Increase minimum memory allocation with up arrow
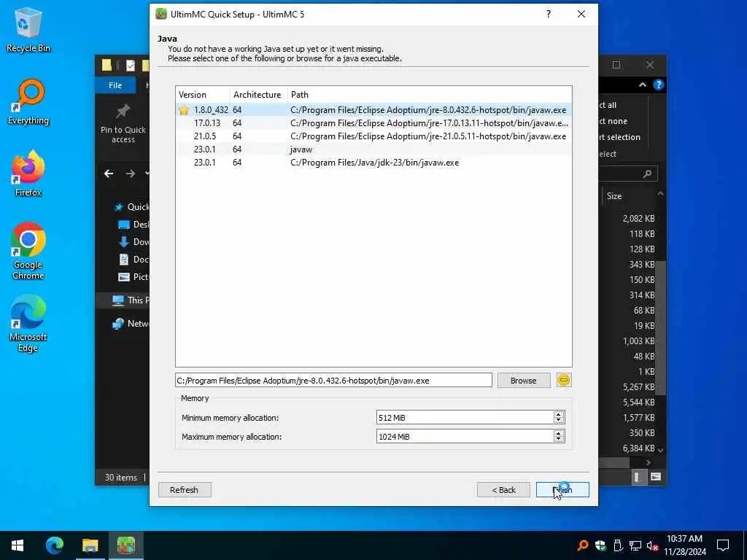The height and width of the screenshot is (560, 747). point(559,414)
